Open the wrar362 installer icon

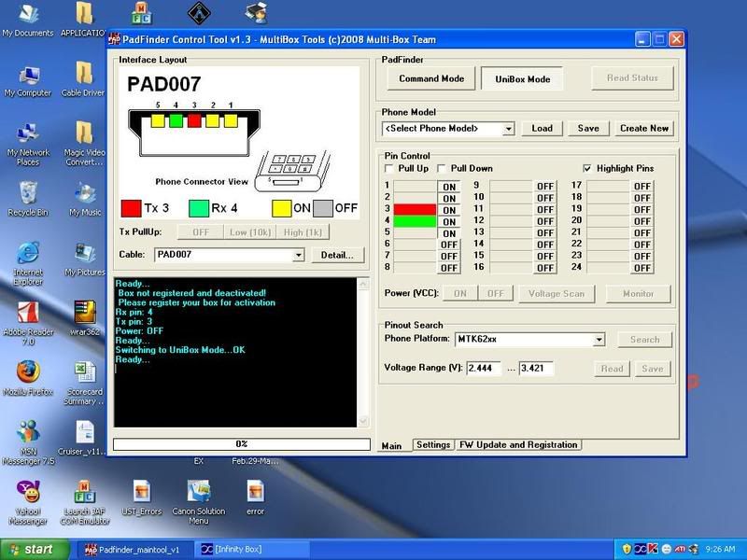(84, 319)
